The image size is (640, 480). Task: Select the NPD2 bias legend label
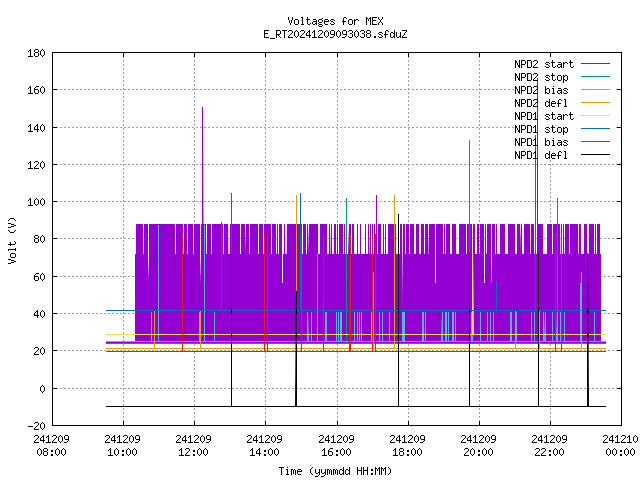coord(541,90)
